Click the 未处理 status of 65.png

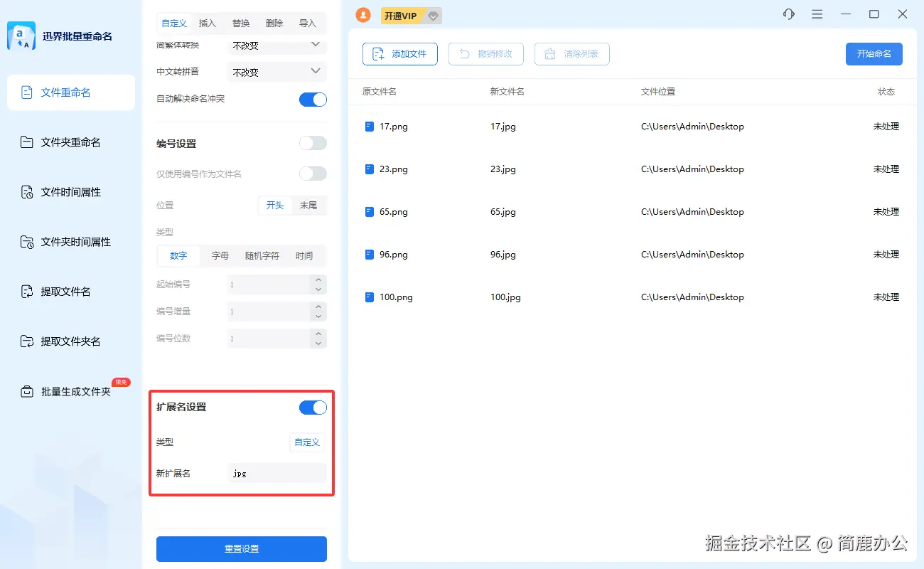[x=886, y=212]
